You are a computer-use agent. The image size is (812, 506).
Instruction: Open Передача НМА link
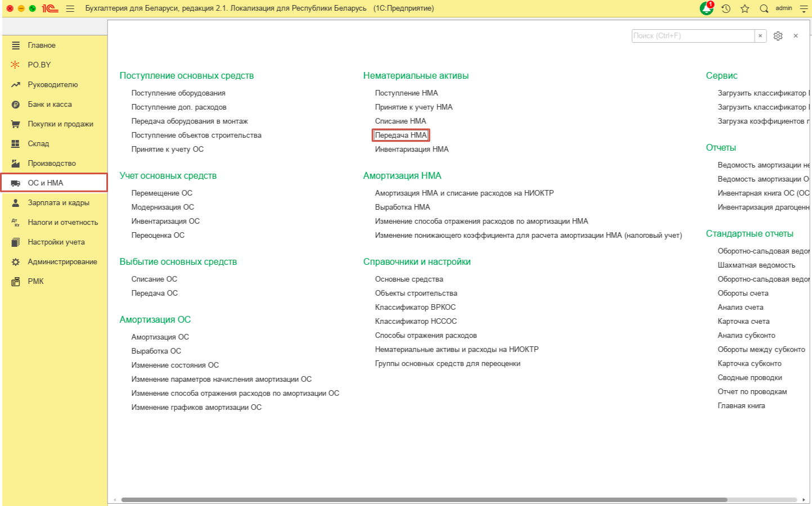pos(401,135)
